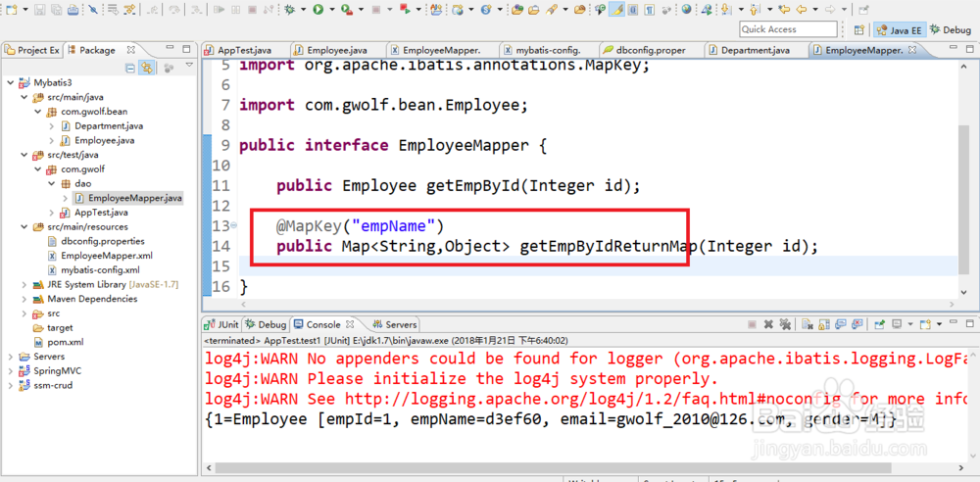Toggle Show Console on Standard Error
This screenshot has height=482, width=980.
857,324
